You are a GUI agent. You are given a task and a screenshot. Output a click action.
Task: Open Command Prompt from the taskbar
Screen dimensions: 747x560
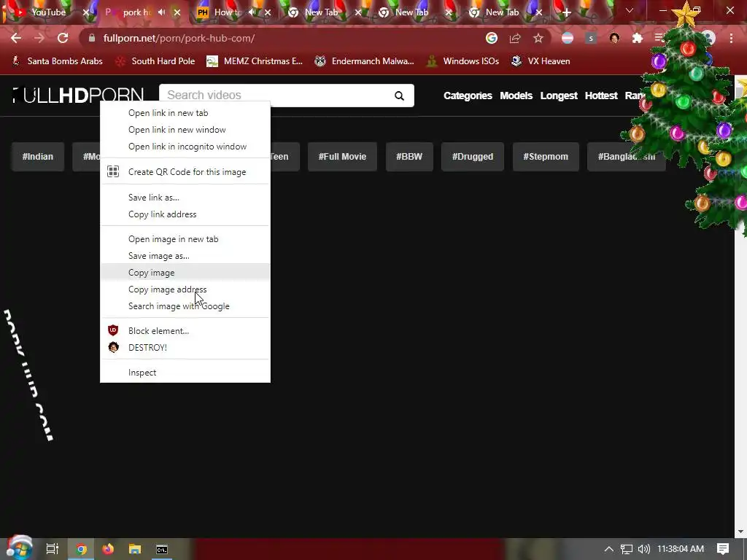click(x=162, y=549)
